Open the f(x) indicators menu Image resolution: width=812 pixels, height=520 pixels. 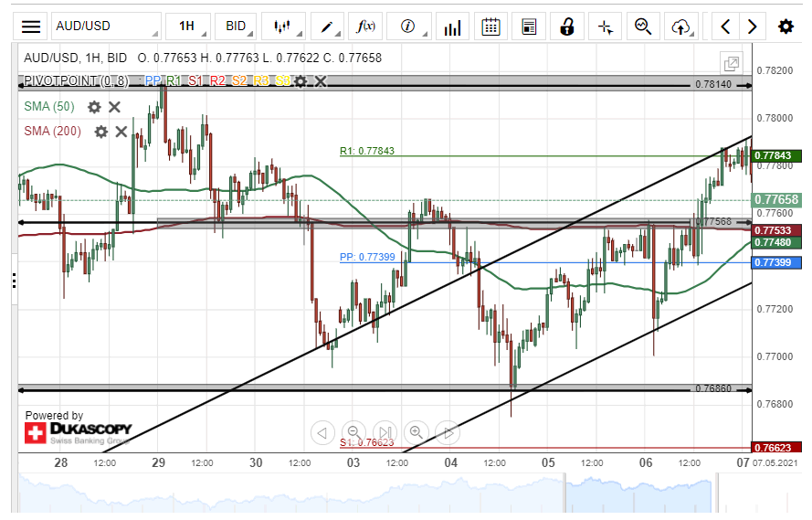[x=365, y=27]
